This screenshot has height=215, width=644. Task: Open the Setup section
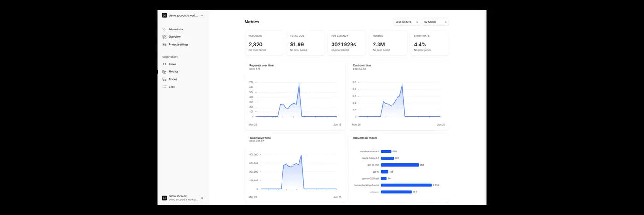pyautogui.click(x=172, y=64)
